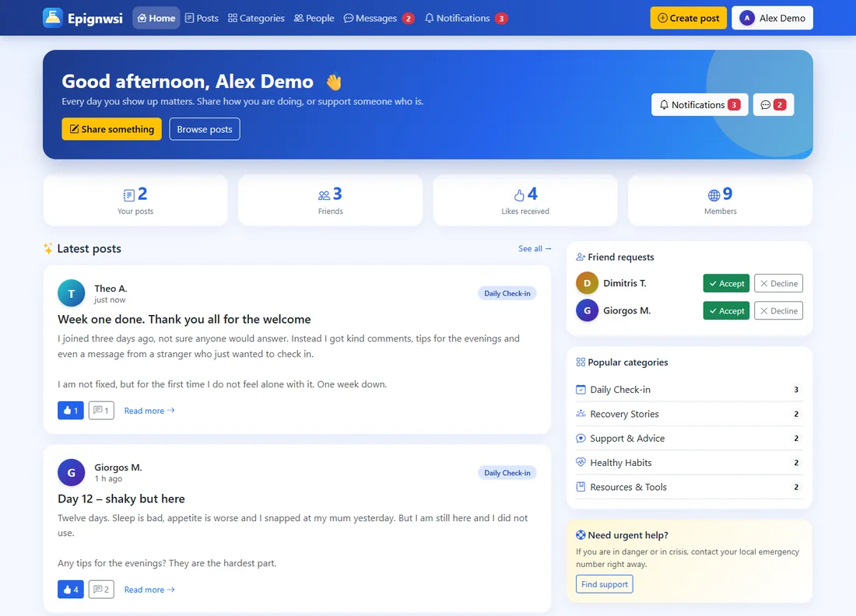Screen dimensions: 856x616
Task: Open the Resources & Tools category
Action: pyautogui.click(x=689, y=487)
